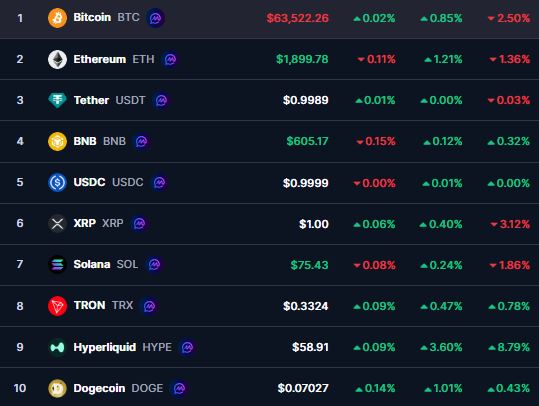Open the chart badge next to DOGE
The width and height of the screenshot is (539, 406).
[179, 388]
